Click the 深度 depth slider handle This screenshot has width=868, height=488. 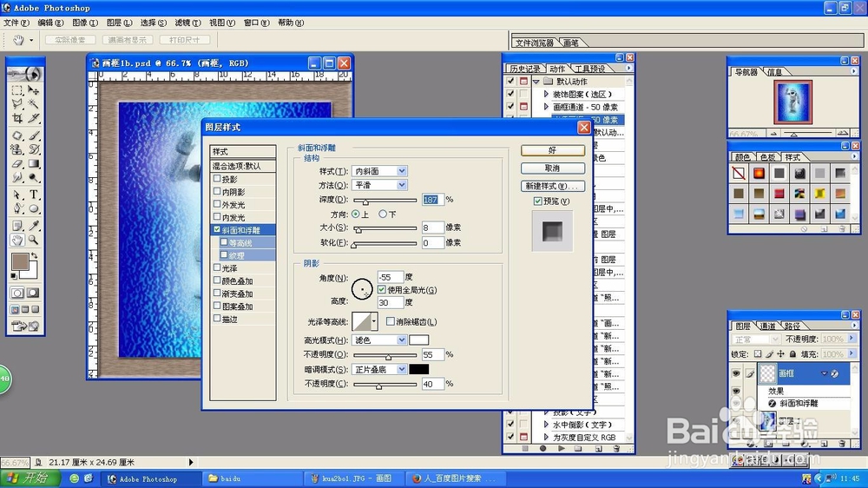coord(365,201)
